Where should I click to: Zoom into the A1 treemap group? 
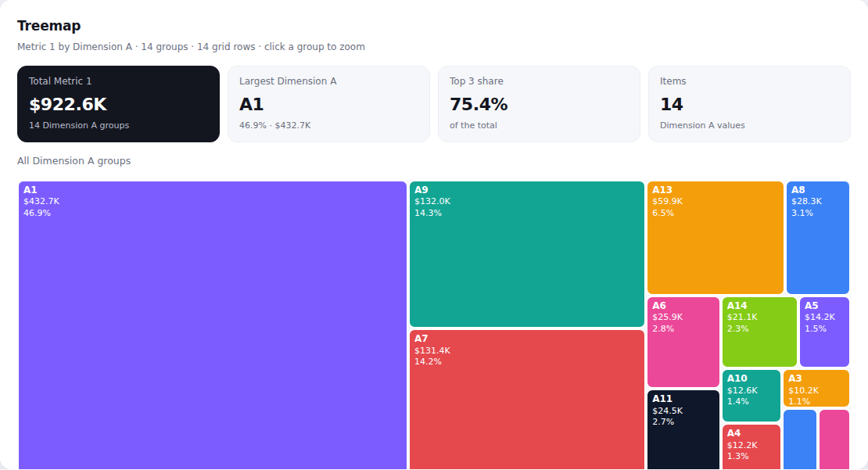coord(213,325)
